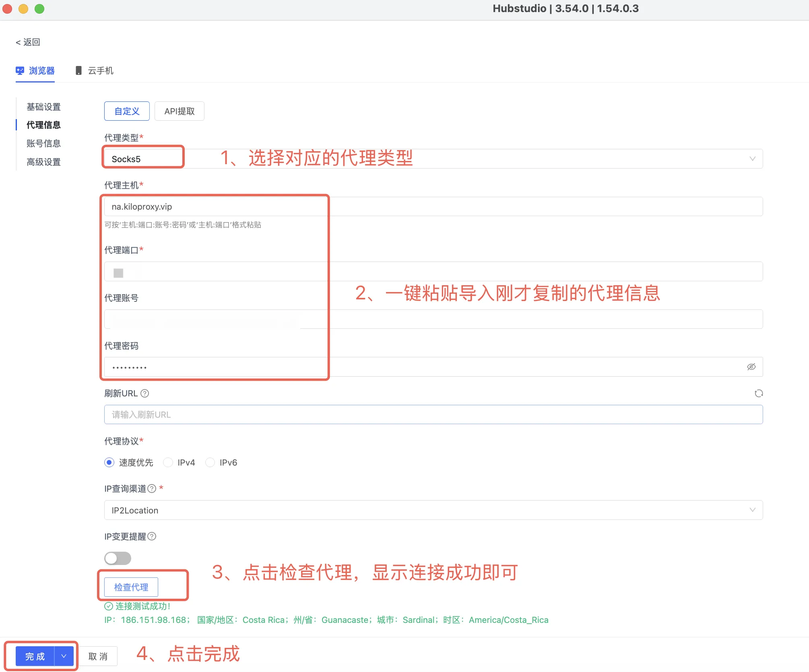809x672 pixels.
Task: Click IP address 186.151.98.168 result text
Action: [154, 620]
